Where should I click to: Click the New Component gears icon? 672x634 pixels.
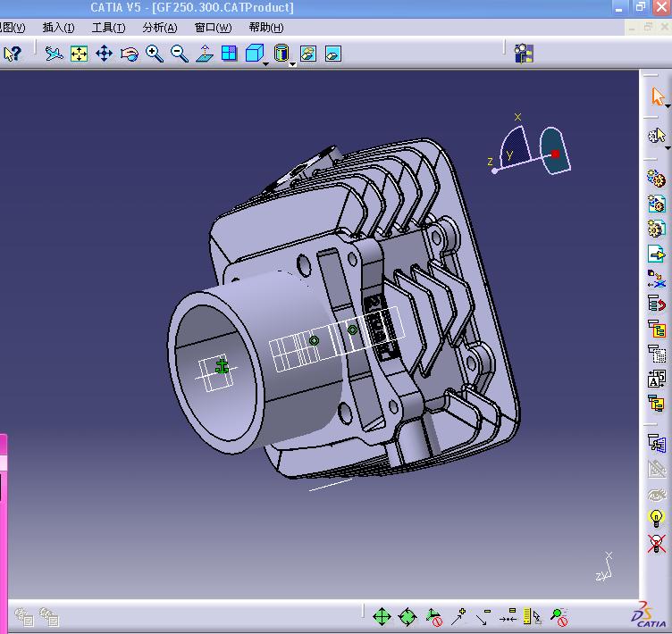click(x=656, y=179)
